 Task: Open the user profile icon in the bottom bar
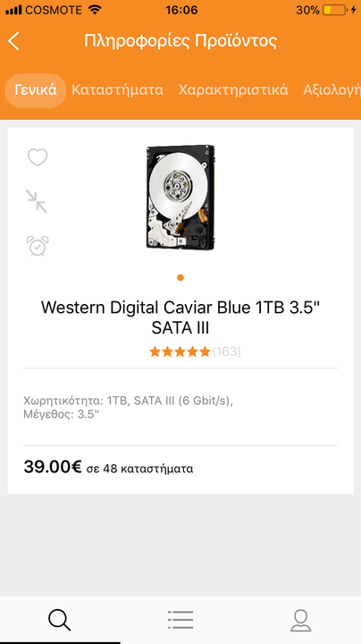301,620
